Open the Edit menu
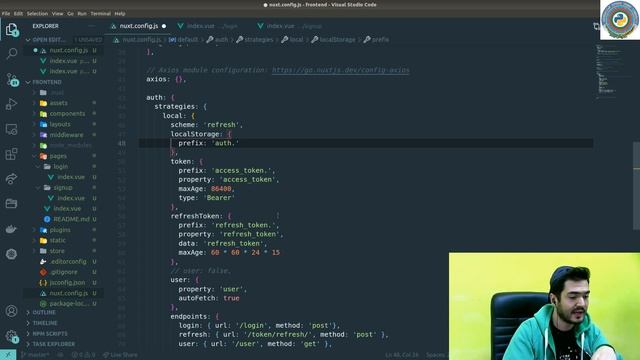The height and width of the screenshot is (360, 640). click(18, 13)
